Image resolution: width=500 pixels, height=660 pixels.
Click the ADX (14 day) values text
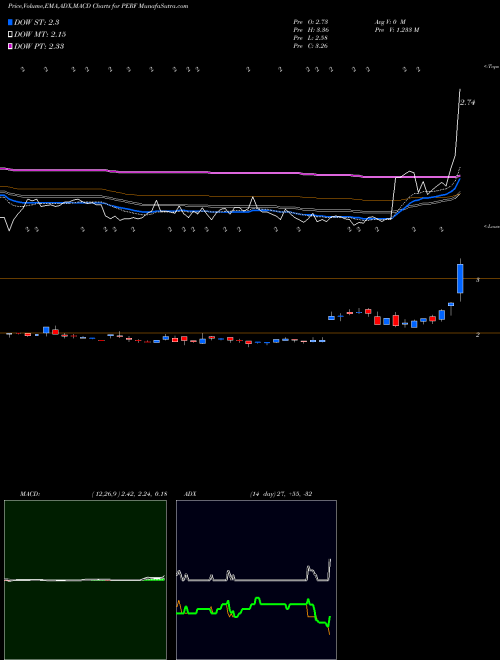coord(281,494)
